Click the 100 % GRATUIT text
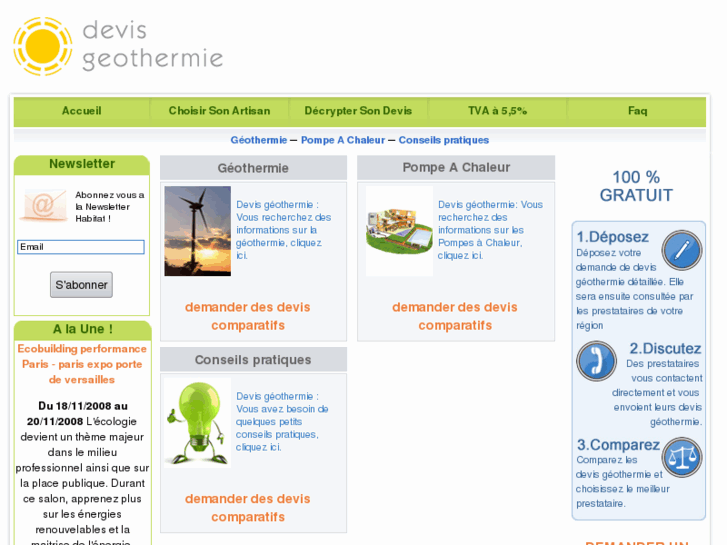This screenshot has height=545, width=727. pyautogui.click(x=636, y=186)
